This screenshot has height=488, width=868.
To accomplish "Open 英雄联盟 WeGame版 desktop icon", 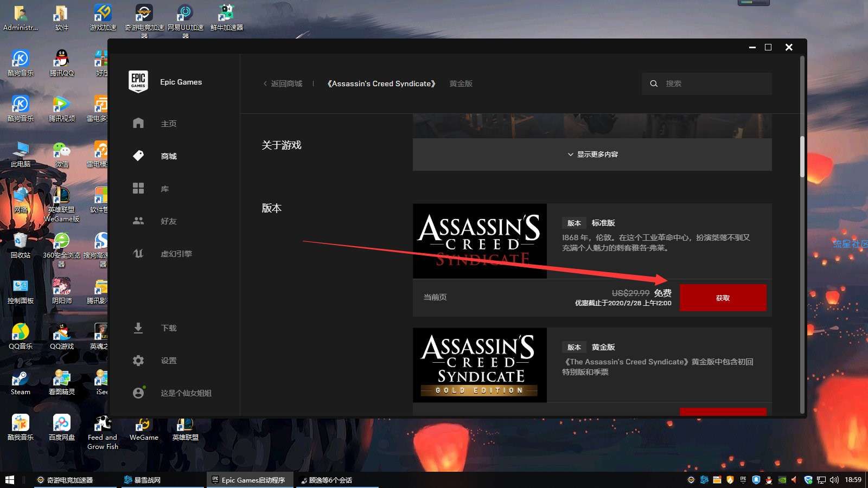I will (62, 204).
